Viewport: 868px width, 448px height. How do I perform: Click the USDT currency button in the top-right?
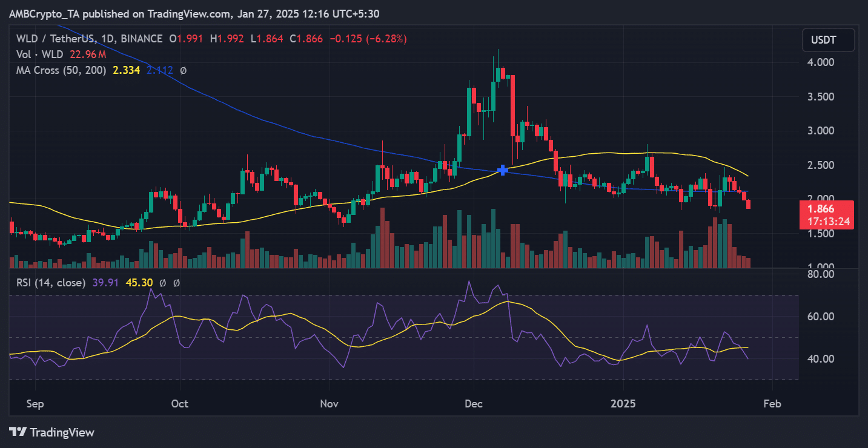828,40
